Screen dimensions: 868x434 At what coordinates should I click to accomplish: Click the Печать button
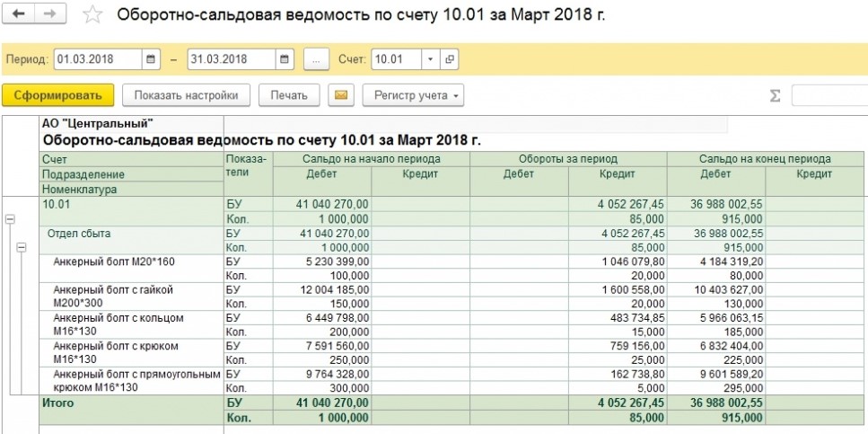(289, 95)
